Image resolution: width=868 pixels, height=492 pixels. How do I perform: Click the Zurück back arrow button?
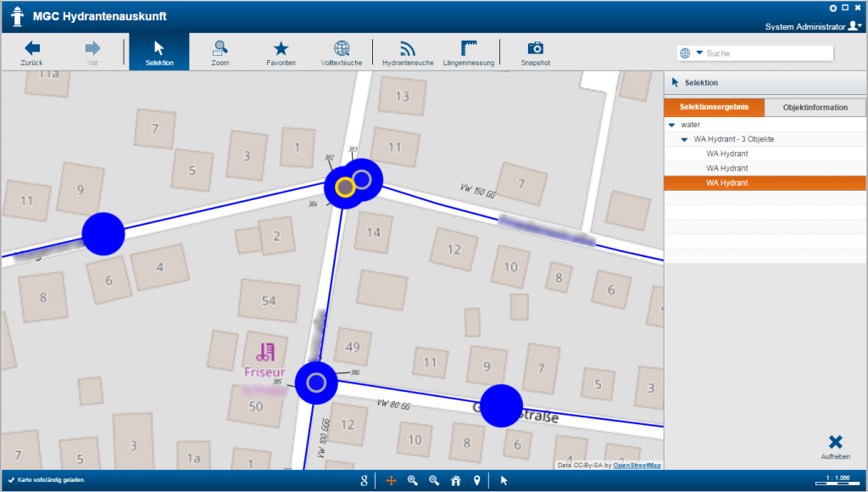33,53
